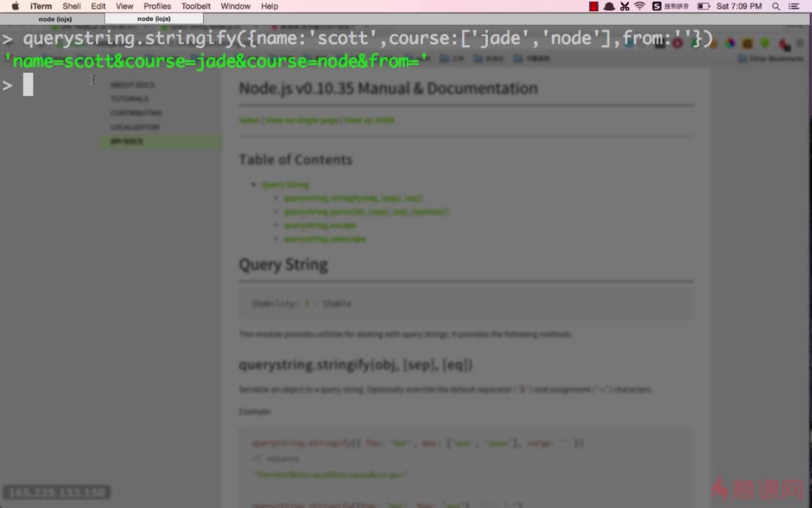
Task: Click the 'Query String' section heading
Action: point(283,264)
